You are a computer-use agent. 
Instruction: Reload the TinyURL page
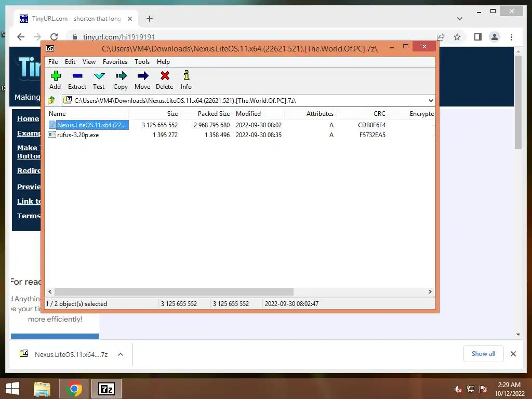click(54, 37)
